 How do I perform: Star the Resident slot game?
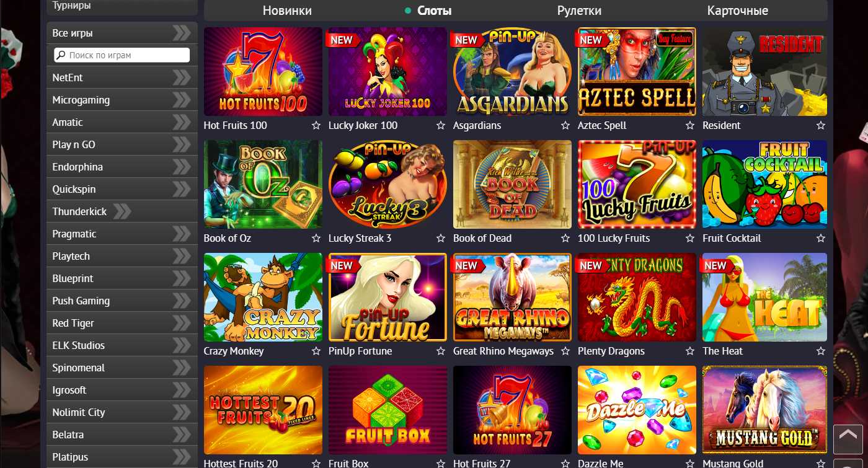click(x=821, y=125)
